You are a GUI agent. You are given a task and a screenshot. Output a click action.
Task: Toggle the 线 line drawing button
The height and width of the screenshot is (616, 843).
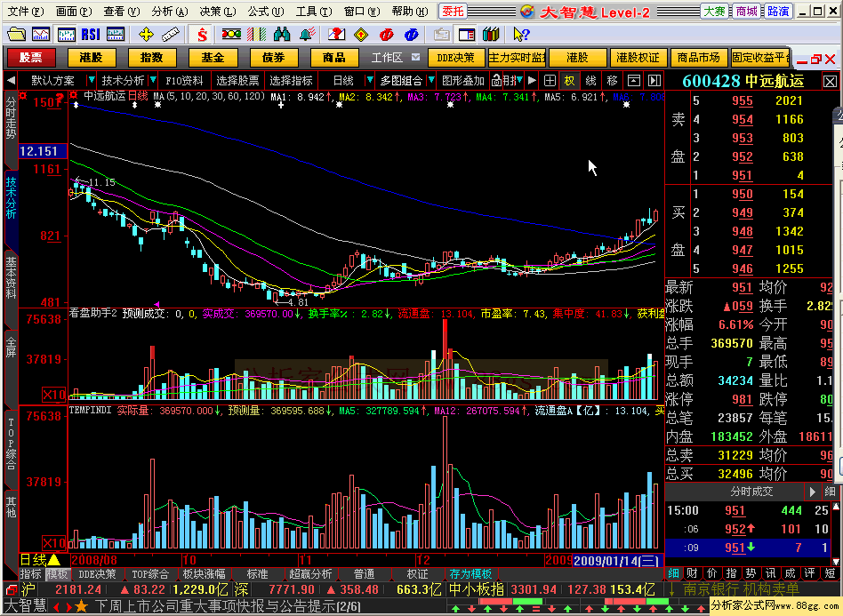tap(590, 81)
